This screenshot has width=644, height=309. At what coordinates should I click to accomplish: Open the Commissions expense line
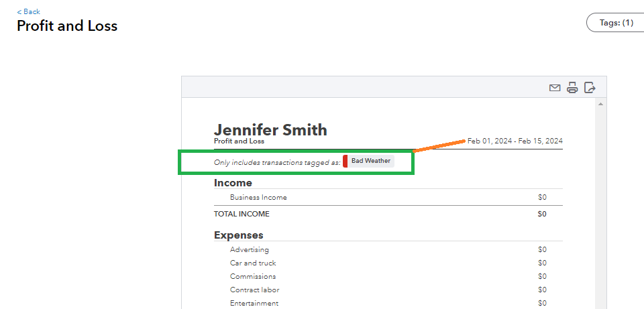[x=253, y=277]
